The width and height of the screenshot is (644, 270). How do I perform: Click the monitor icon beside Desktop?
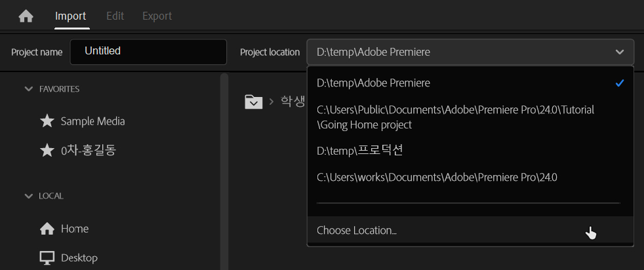click(47, 258)
